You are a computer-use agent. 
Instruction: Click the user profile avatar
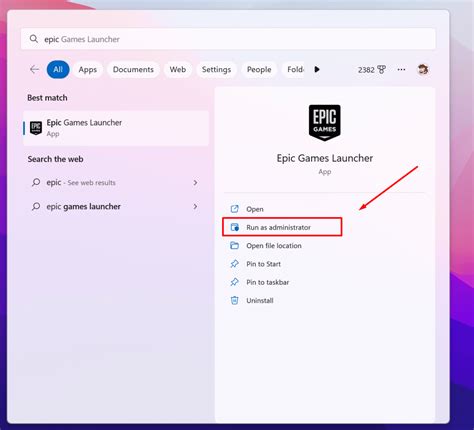pos(423,69)
